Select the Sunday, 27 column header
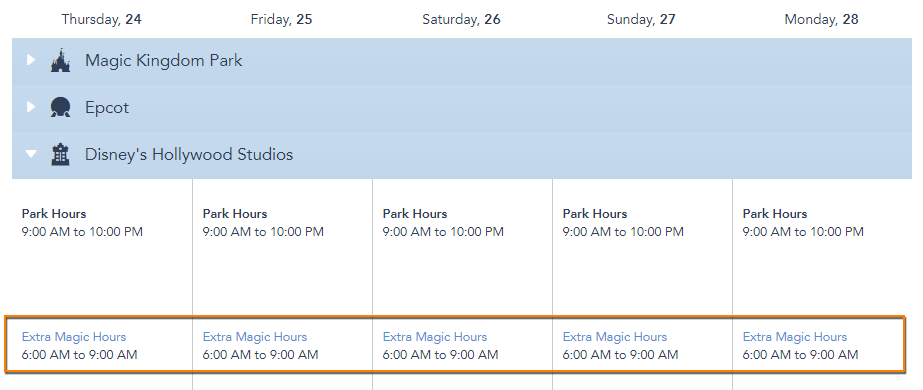 [x=641, y=19]
